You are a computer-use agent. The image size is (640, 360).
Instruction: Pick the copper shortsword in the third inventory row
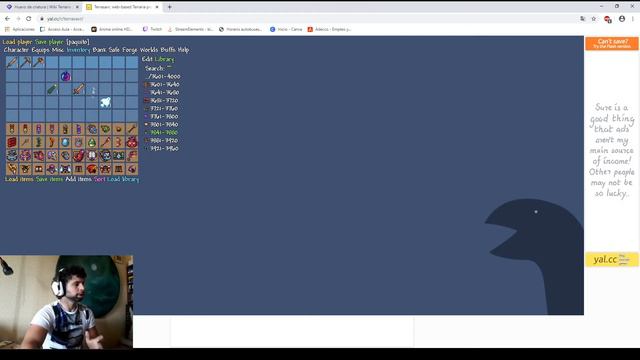79,89
